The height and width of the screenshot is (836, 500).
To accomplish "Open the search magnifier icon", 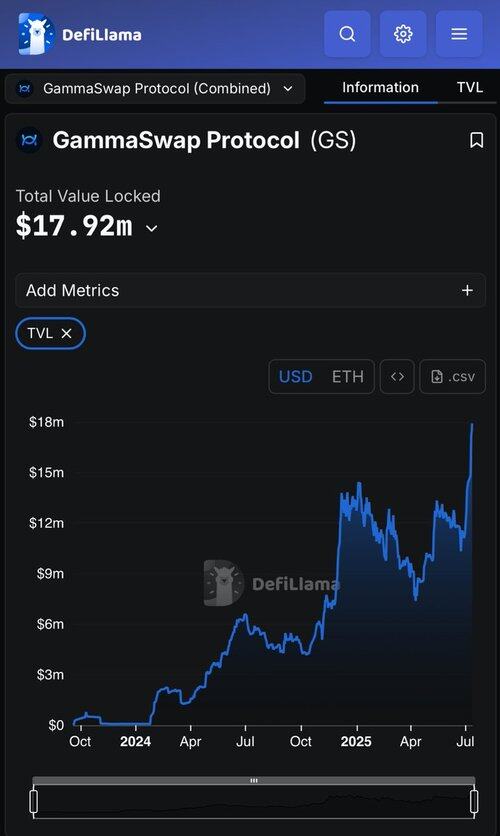I will point(347,34).
